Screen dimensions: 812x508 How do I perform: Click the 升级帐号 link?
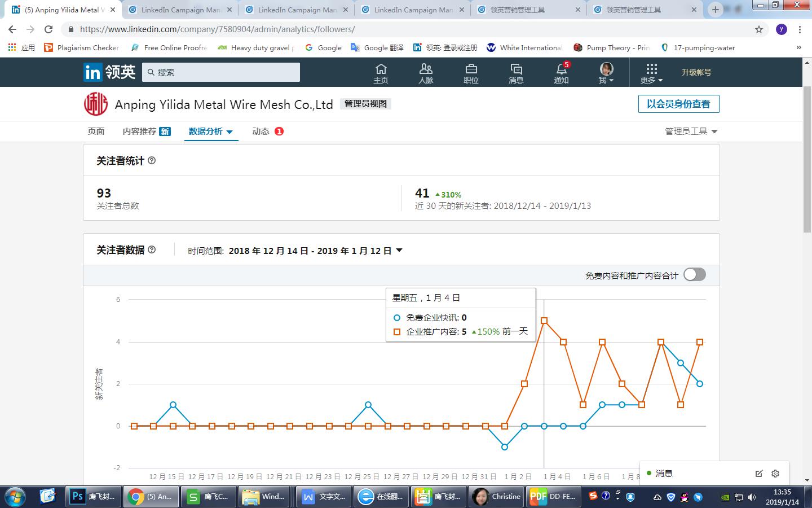[696, 72]
